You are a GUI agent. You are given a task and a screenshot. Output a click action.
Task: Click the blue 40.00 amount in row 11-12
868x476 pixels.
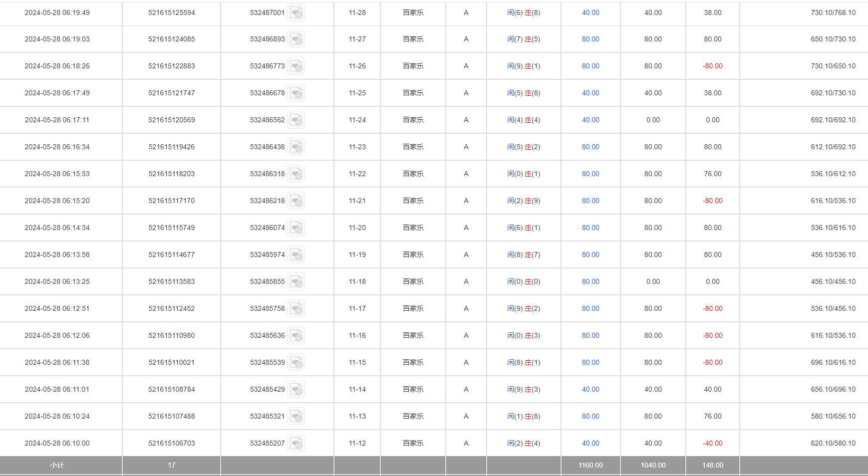point(590,443)
